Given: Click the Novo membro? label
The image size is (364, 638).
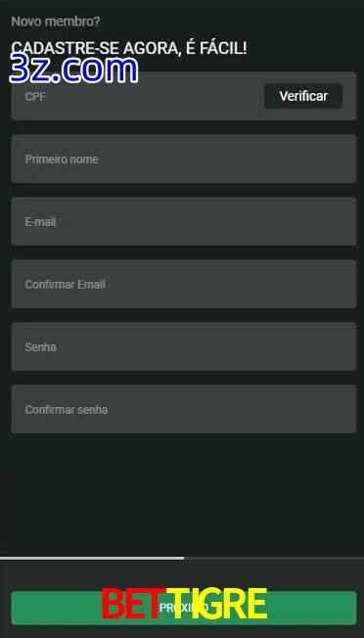Looking at the screenshot, I should 56,22.
